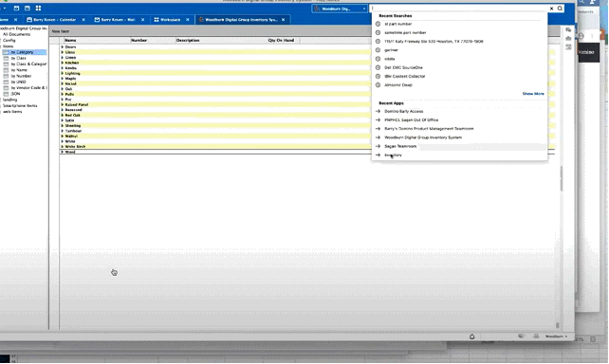The height and width of the screenshot is (364, 609).
Task: Clear the search field with the X icon
Action: (551, 9)
